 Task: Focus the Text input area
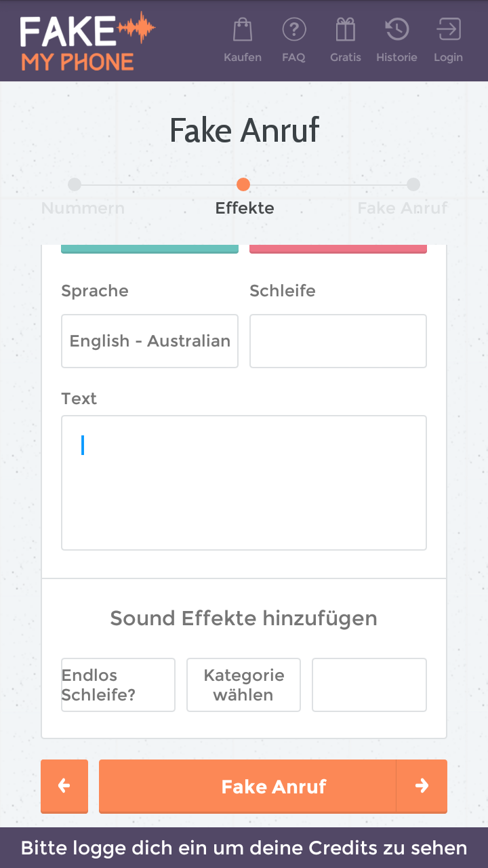(244, 482)
